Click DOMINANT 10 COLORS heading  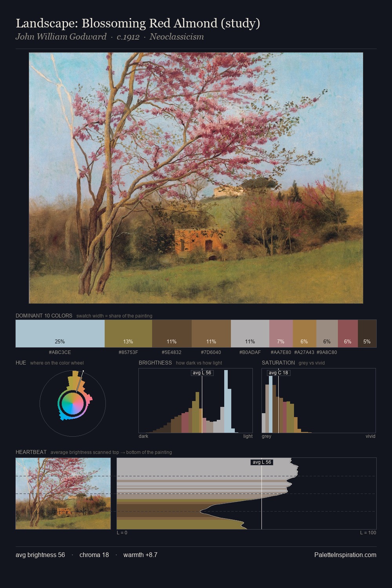[x=44, y=316]
